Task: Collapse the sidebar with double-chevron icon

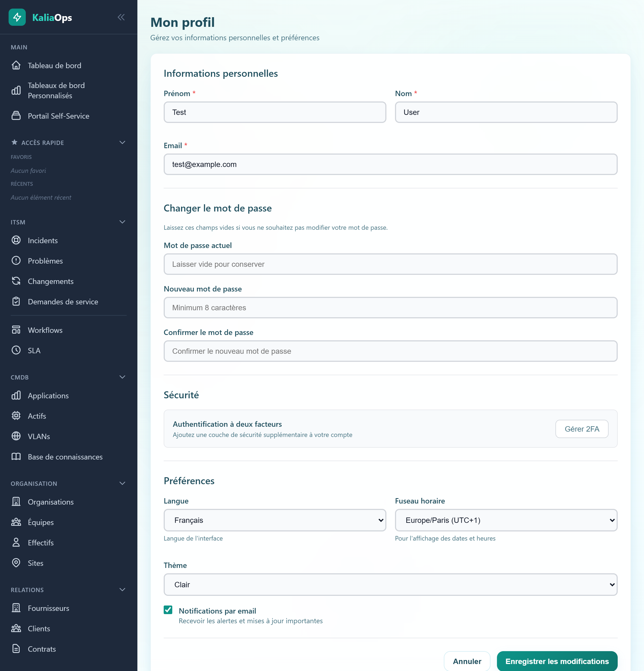Action: 121,17
